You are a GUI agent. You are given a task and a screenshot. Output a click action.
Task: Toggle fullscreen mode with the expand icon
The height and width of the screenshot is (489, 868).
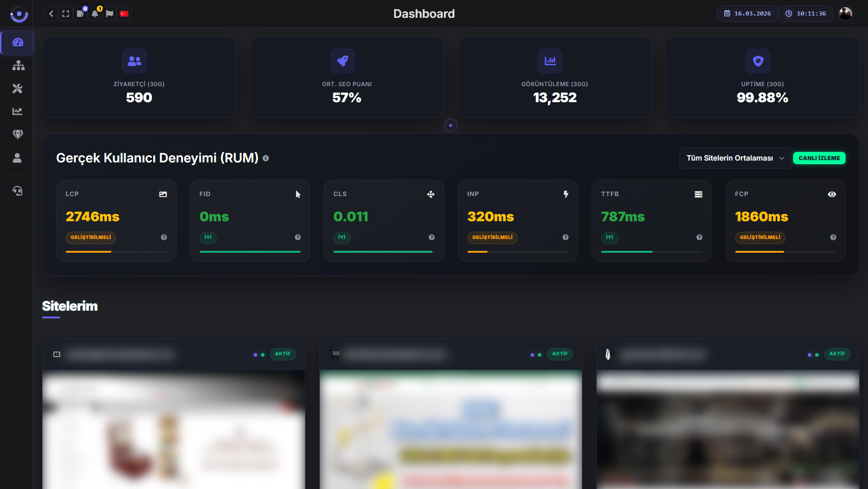click(66, 14)
